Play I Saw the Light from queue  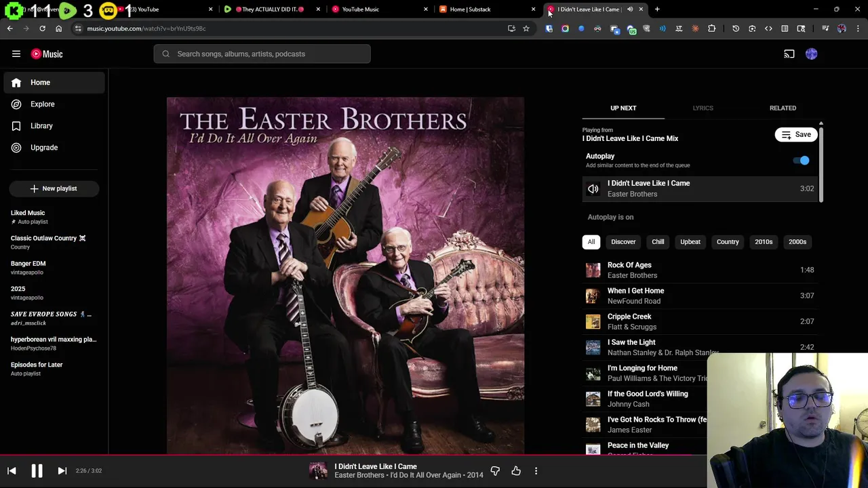click(701, 347)
